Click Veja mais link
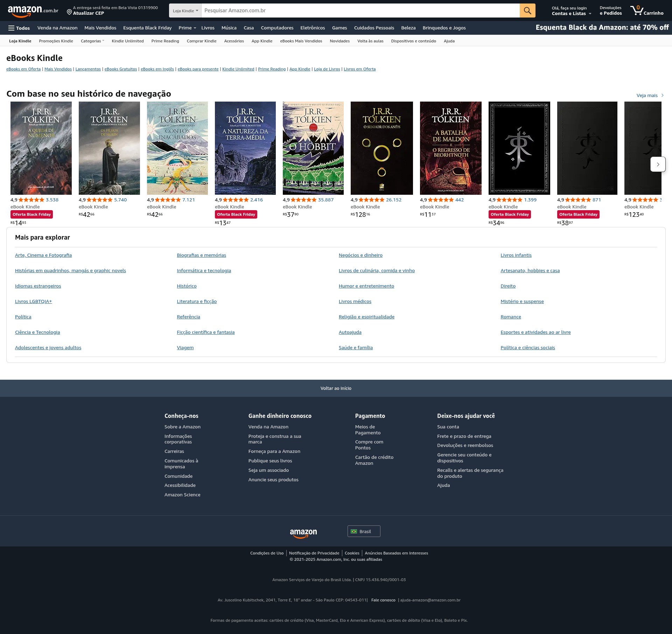The image size is (672, 634). (x=650, y=95)
